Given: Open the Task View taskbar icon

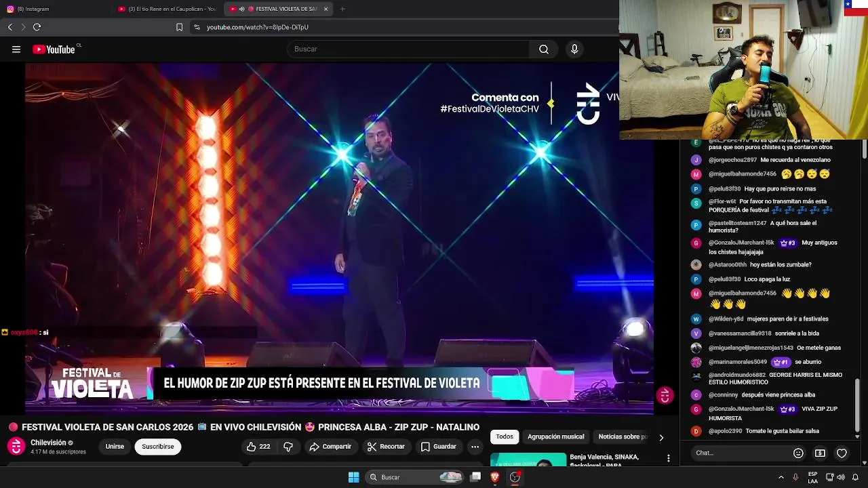Looking at the screenshot, I should (475, 477).
